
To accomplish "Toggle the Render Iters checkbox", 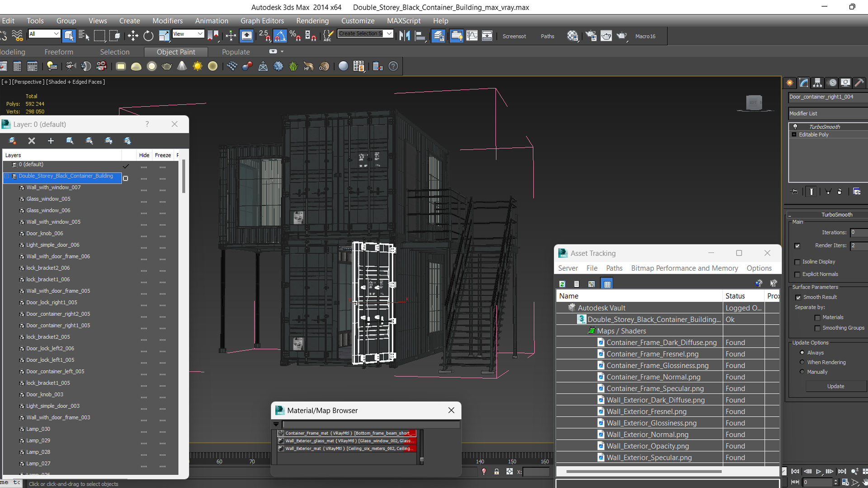I will [x=797, y=246].
